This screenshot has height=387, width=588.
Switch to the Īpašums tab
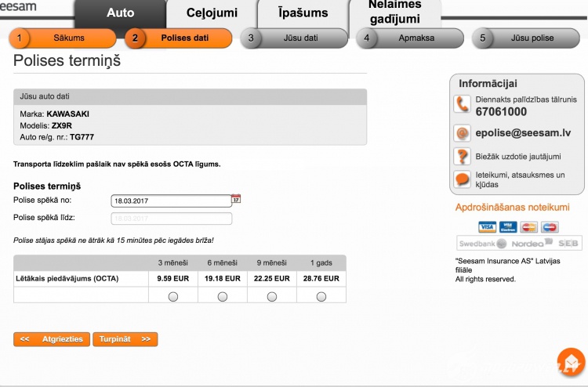coord(303,13)
